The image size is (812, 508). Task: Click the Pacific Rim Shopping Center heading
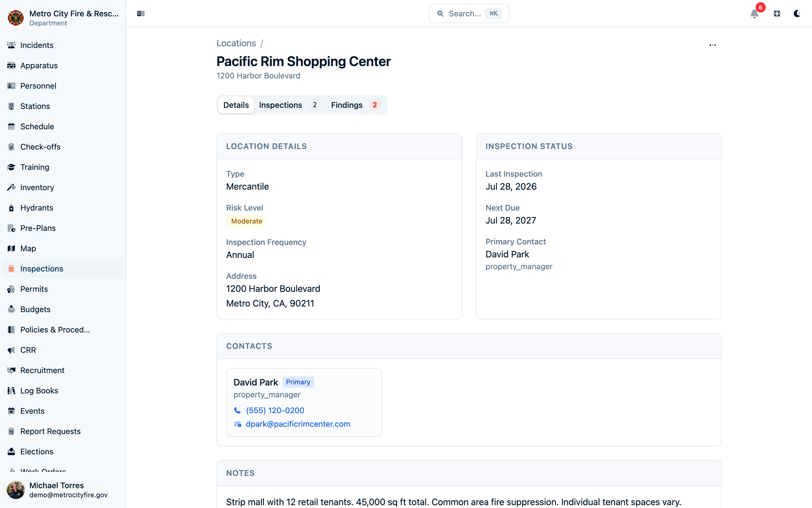(304, 62)
